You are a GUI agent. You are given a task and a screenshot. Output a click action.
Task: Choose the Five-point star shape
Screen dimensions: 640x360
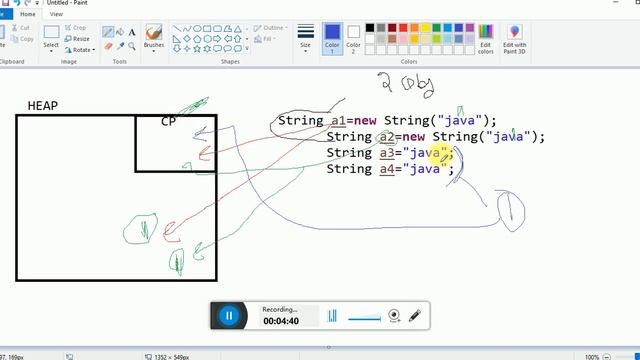pos(197,49)
